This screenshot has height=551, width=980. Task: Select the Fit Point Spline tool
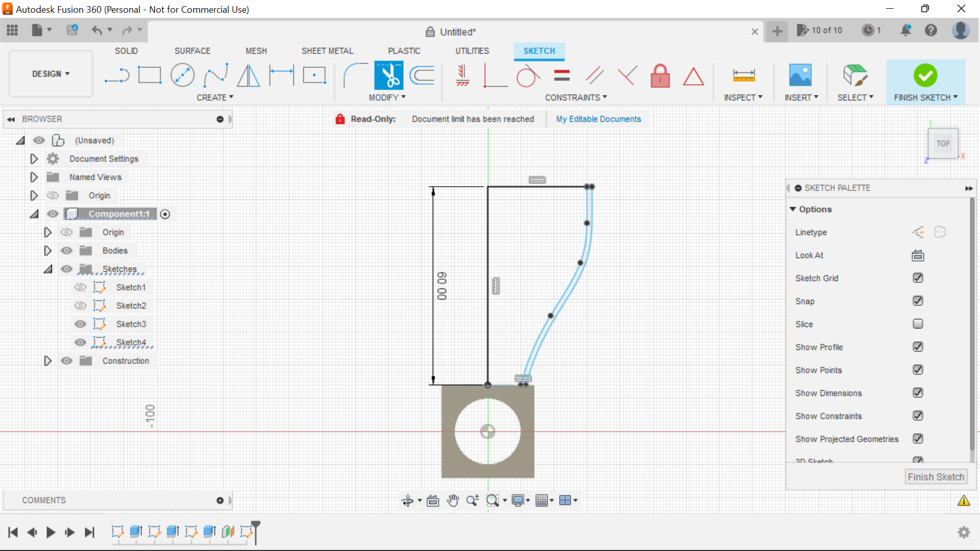coord(215,75)
